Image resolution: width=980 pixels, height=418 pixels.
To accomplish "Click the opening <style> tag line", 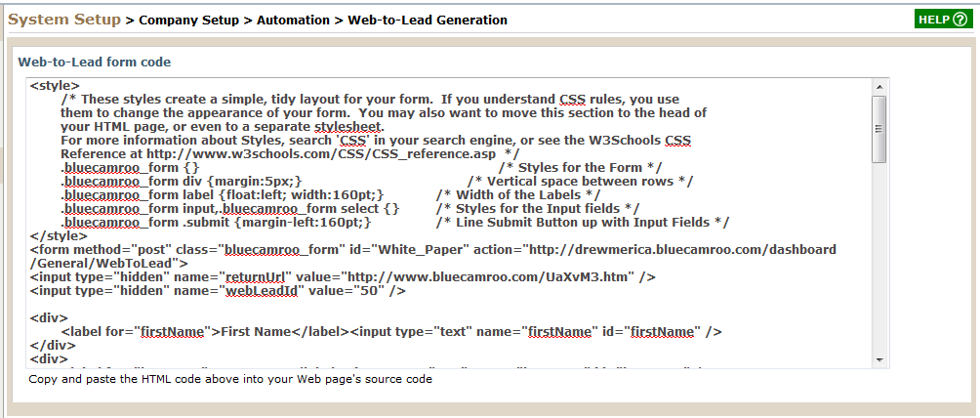I will click(x=55, y=85).
